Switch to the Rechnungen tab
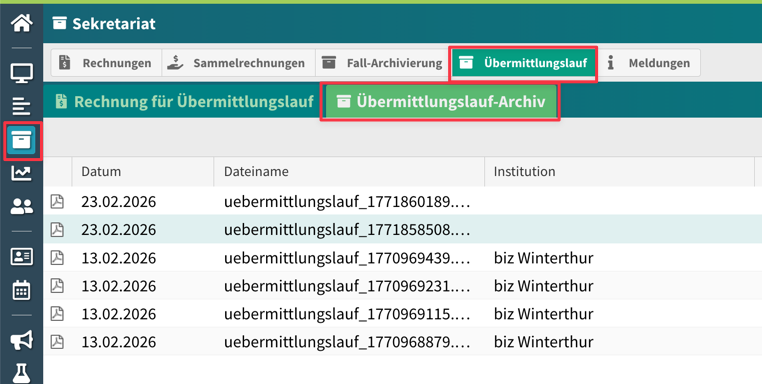The image size is (762, 384). [106, 63]
